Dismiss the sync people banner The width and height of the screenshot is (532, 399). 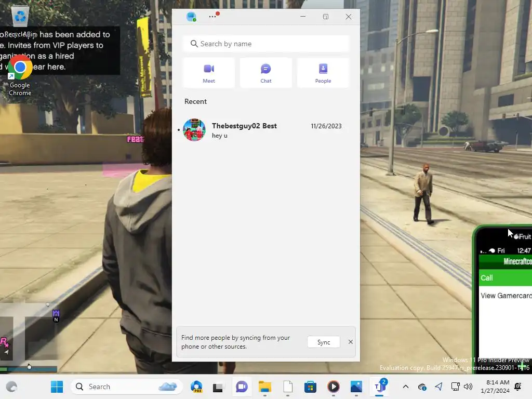coord(351,342)
